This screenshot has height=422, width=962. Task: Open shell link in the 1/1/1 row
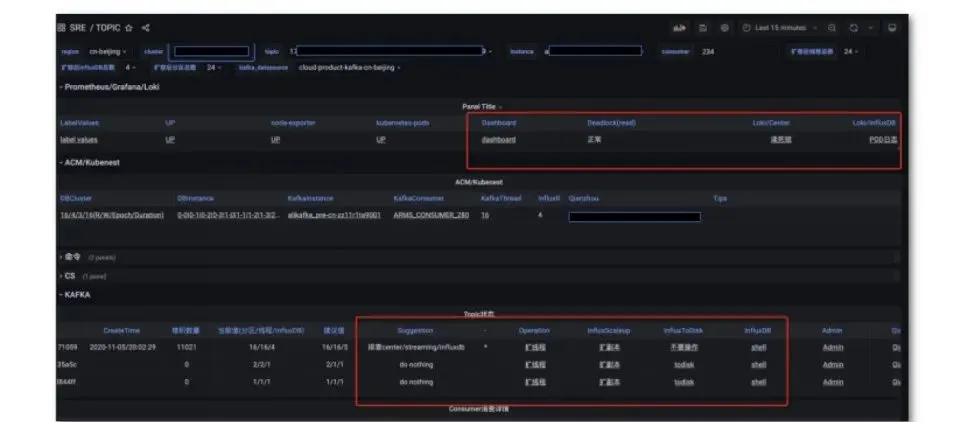[758, 382]
